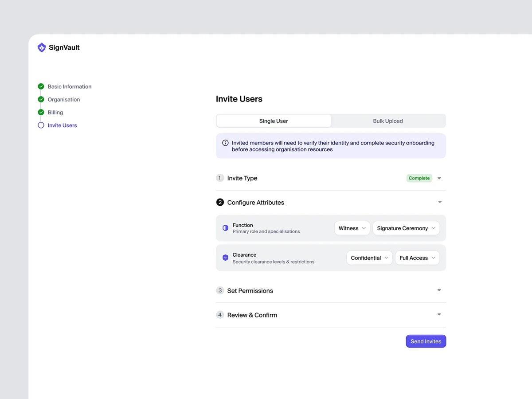
Task: Click the Send Invites button
Action: [x=426, y=341]
